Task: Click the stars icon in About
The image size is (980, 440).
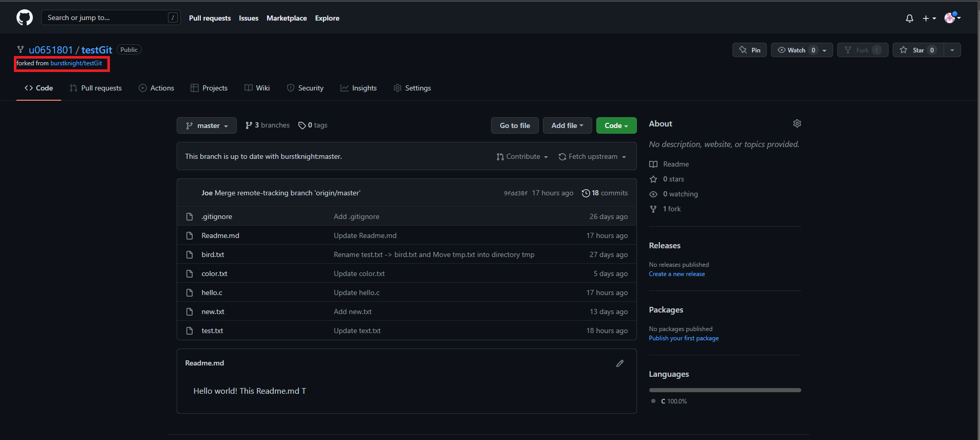Action: [x=653, y=179]
